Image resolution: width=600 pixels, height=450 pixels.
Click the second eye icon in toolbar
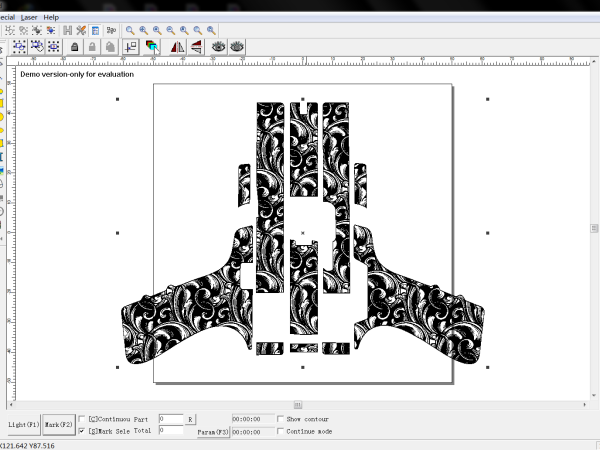click(x=236, y=47)
